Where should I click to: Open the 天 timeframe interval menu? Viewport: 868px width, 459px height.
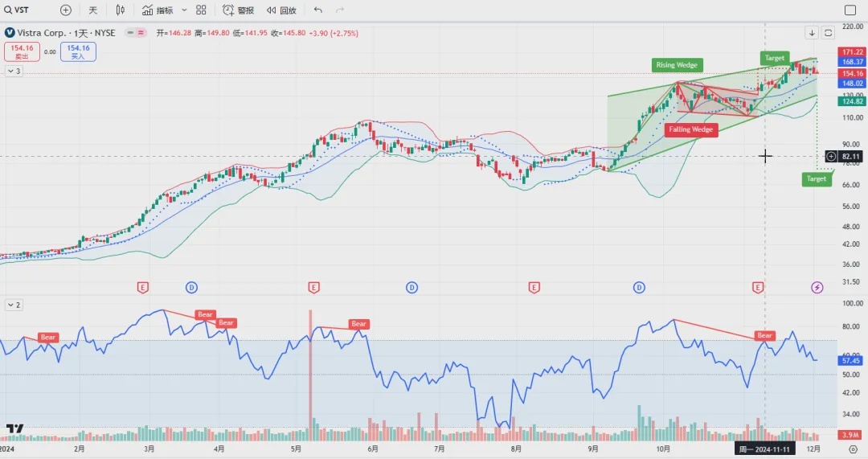tap(92, 10)
